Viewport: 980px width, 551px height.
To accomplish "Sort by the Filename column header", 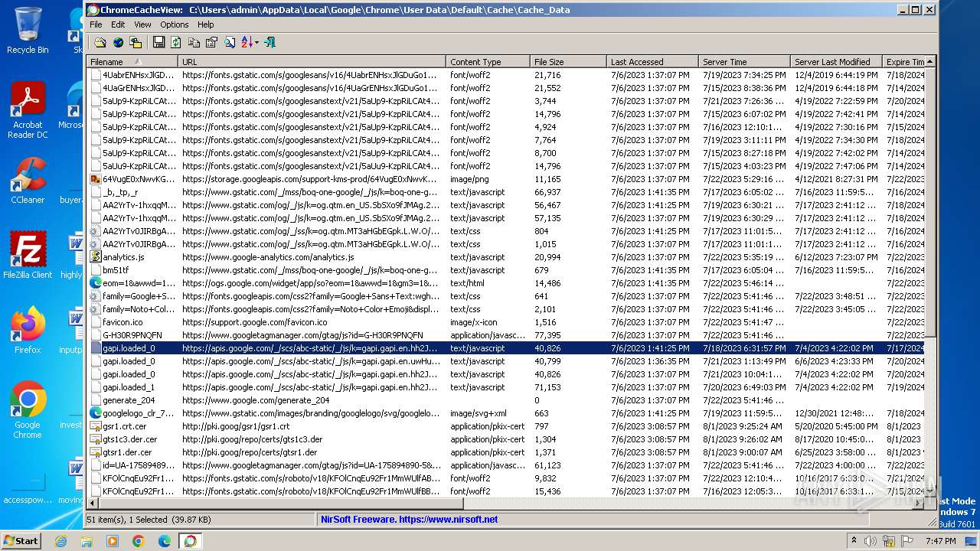I will [132, 62].
